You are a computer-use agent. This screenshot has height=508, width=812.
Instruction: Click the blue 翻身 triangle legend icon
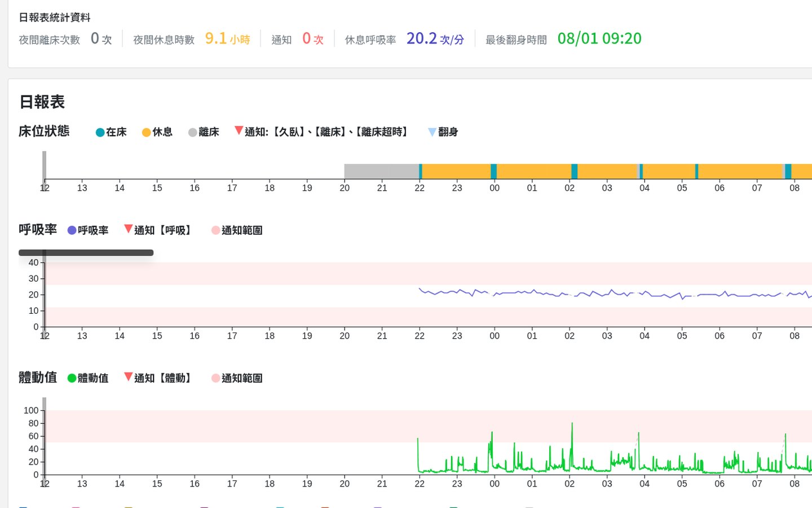pos(432,132)
